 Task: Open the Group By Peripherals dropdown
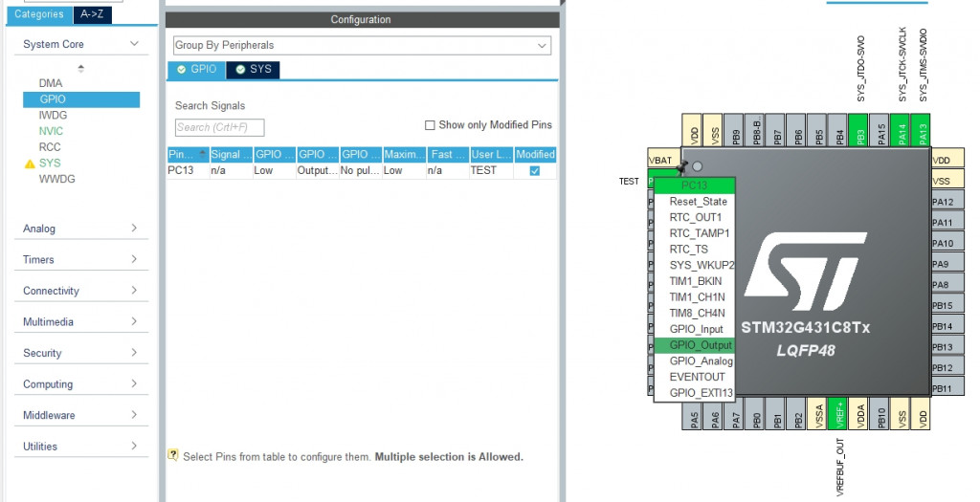click(362, 45)
